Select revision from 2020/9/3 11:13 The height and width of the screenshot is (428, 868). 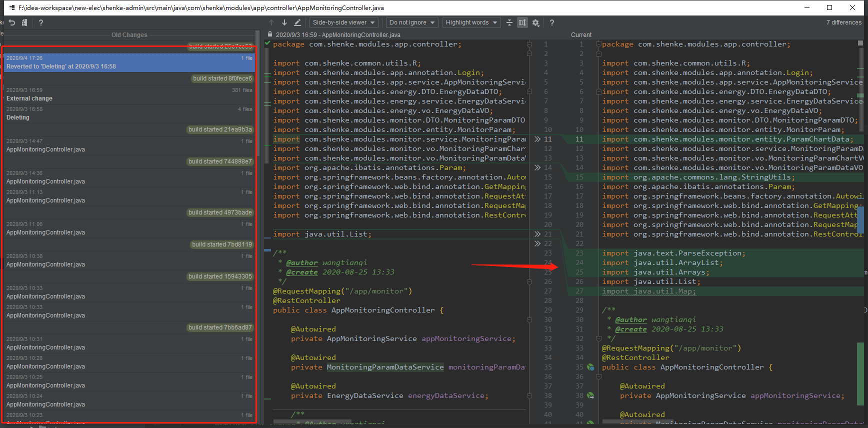tap(129, 196)
